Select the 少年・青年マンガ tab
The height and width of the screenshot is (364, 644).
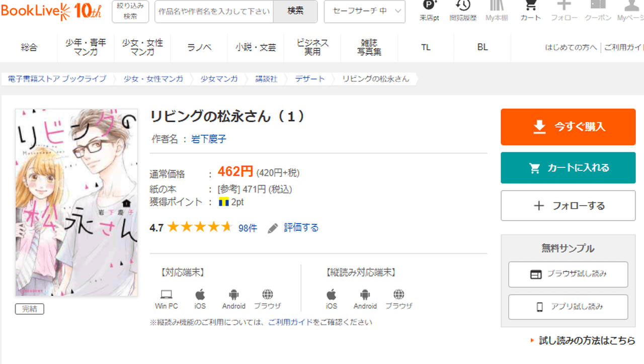(x=86, y=47)
